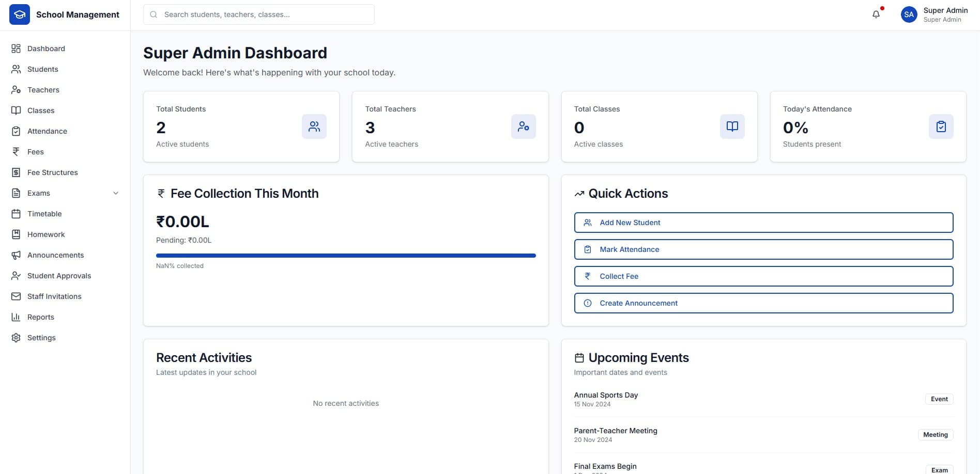Open Attendance from the sidebar icon

point(16,131)
